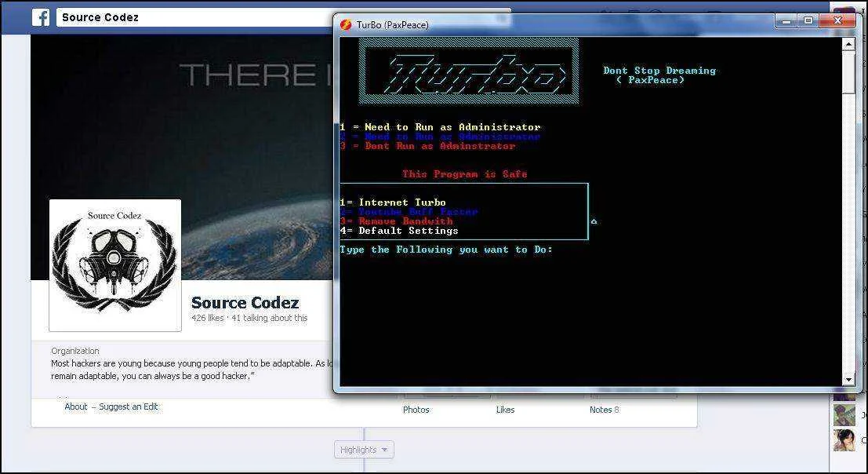868x474 pixels.
Task: Click the "3= Remove Bandwith" line
Action: 396,221
